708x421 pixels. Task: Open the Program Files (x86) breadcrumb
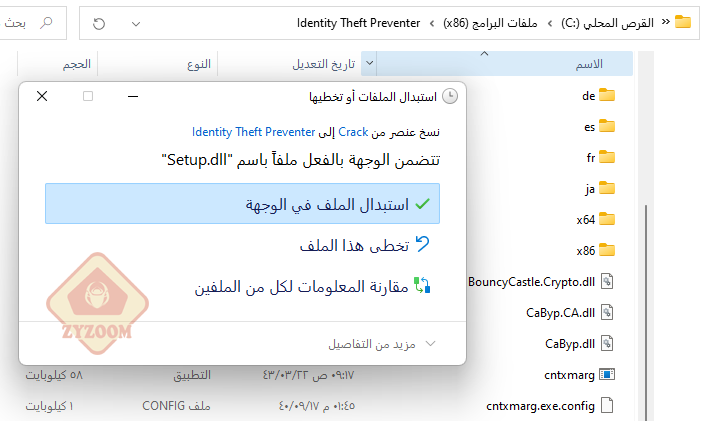(x=490, y=23)
